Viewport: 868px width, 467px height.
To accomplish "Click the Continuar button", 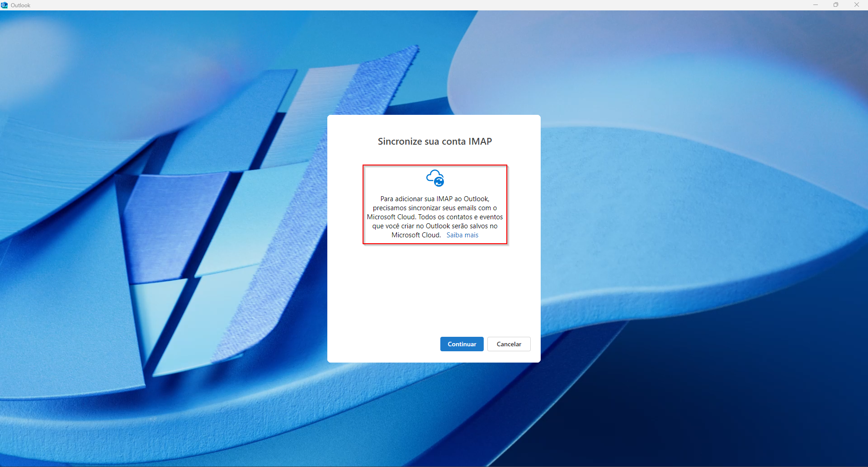I will pyautogui.click(x=462, y=344).
